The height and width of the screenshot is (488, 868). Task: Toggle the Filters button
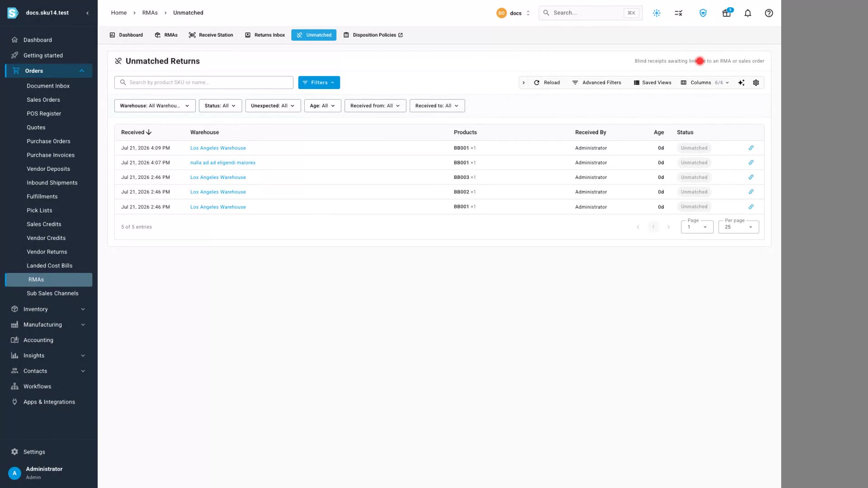pyautogui.click(x=319, y=83)
